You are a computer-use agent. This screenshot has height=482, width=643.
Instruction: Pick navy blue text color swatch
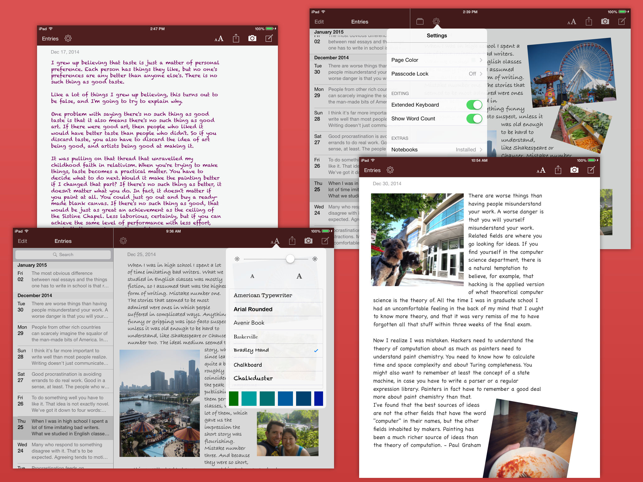click(303, 398)
